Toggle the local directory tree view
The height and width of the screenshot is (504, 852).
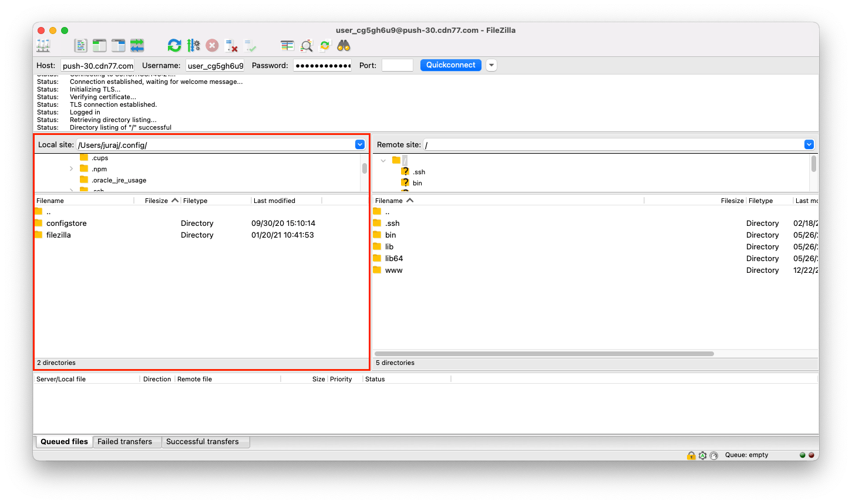(99, 45)
